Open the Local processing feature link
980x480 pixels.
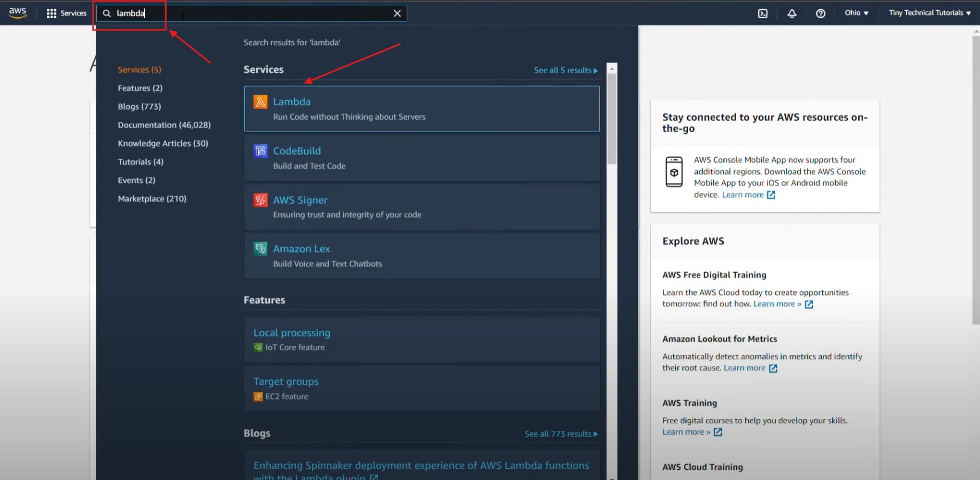pyautogui.click(x=292, y=332)
